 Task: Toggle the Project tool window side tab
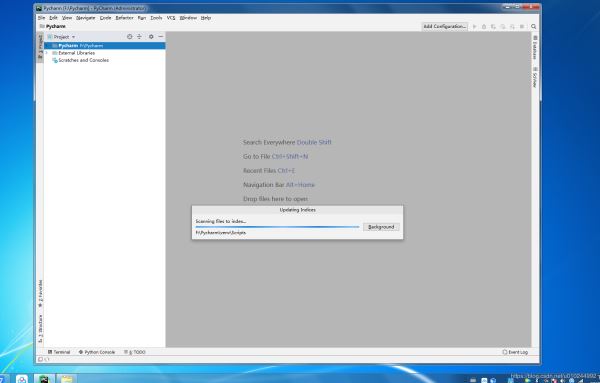40,47
